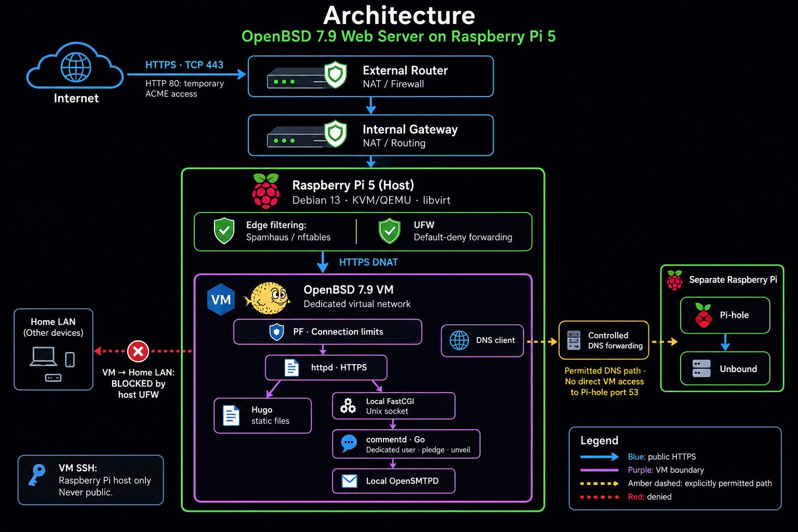Click the "OpenBSD 7.9 VM" heading
The width and height of the screenshot is (798, 532).
[348, 290]
